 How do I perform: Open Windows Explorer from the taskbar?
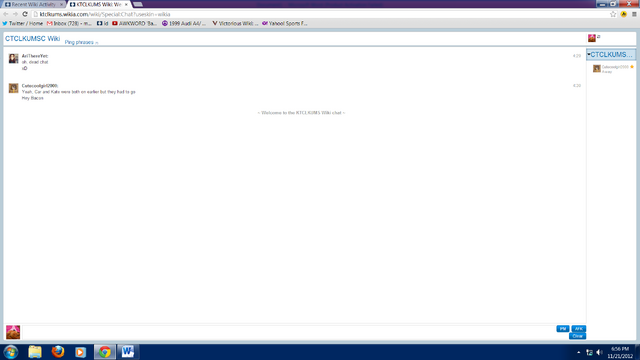[x=35, y=352]
